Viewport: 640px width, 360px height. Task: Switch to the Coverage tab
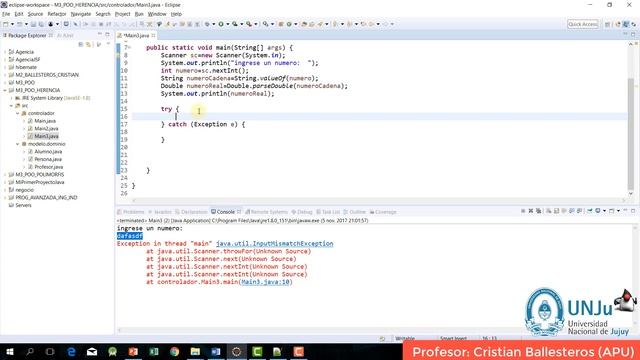pyautogui.click(x=383, y=212)
